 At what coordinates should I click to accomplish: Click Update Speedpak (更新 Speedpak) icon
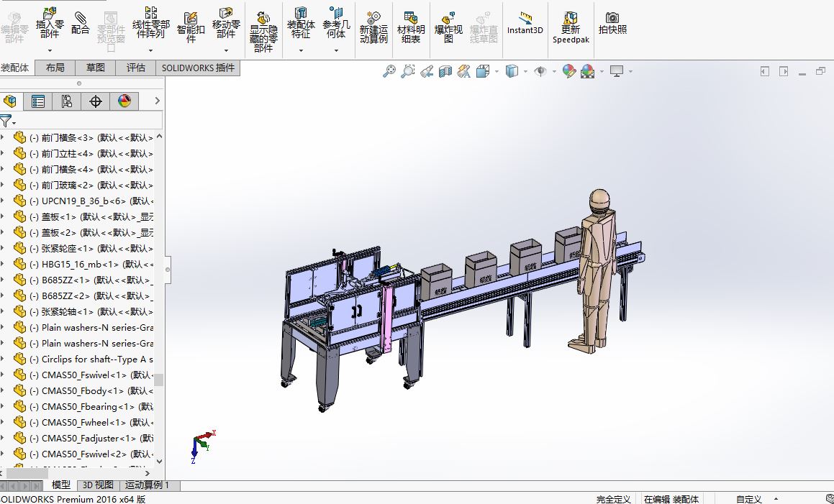571,27
